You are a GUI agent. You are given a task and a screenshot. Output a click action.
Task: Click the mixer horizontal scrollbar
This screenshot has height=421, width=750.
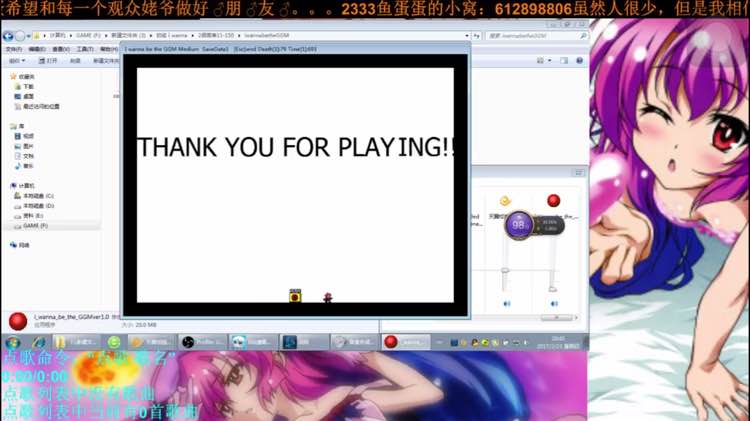557,318
